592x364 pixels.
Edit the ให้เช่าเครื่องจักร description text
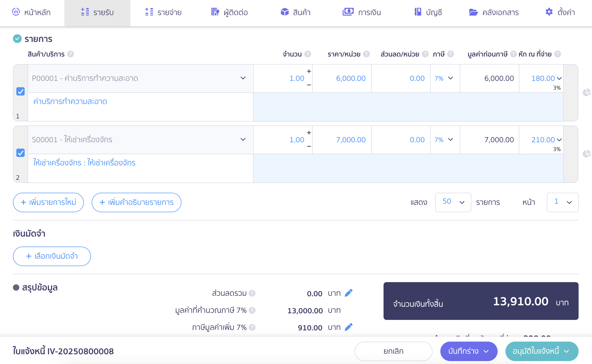pos(140,168)
